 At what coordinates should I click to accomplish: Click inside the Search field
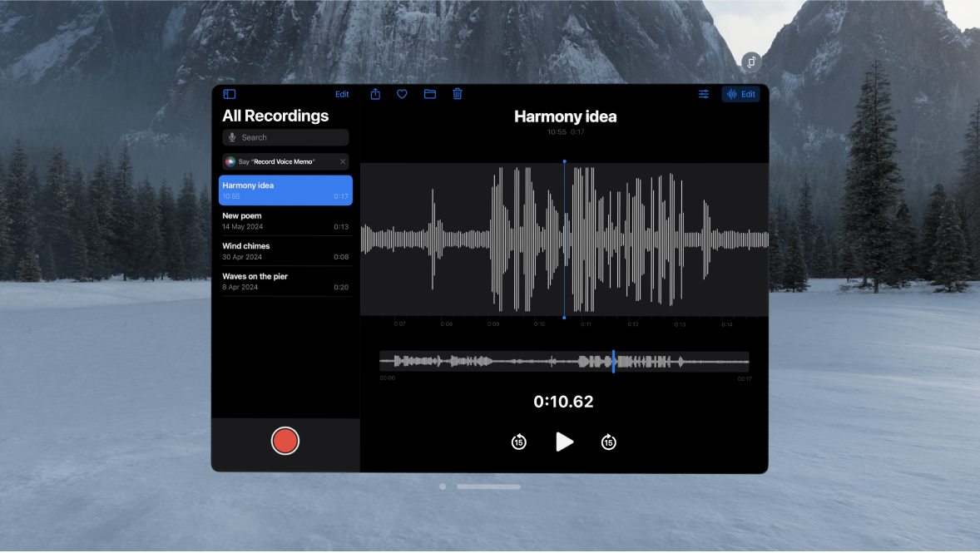coord(285,137)
